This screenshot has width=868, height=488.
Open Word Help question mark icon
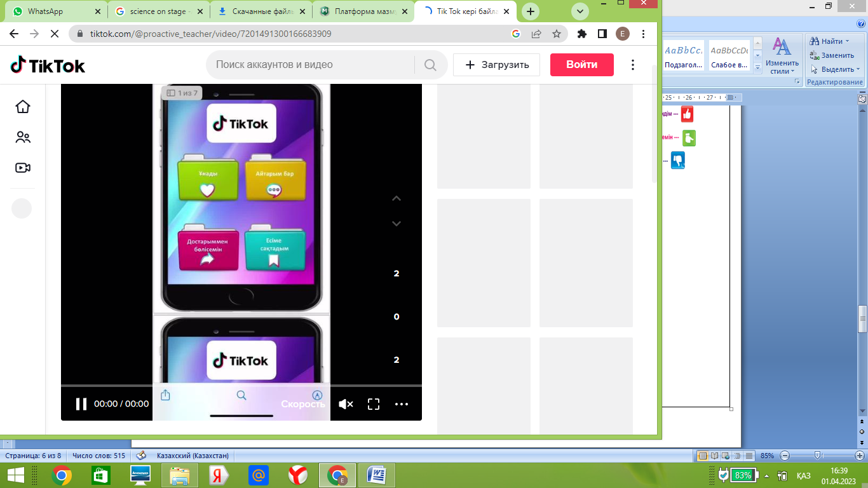click(x=862, y=22)
